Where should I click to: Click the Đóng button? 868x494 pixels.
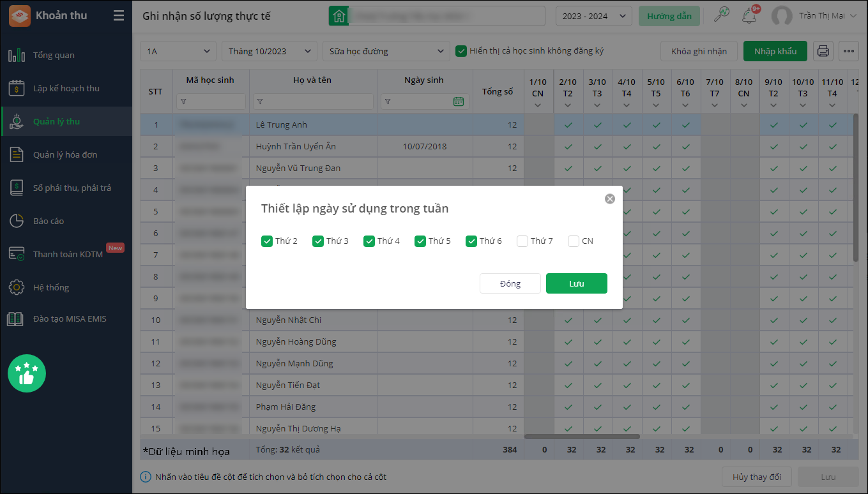pyautogui.click(x=510, y=283)
